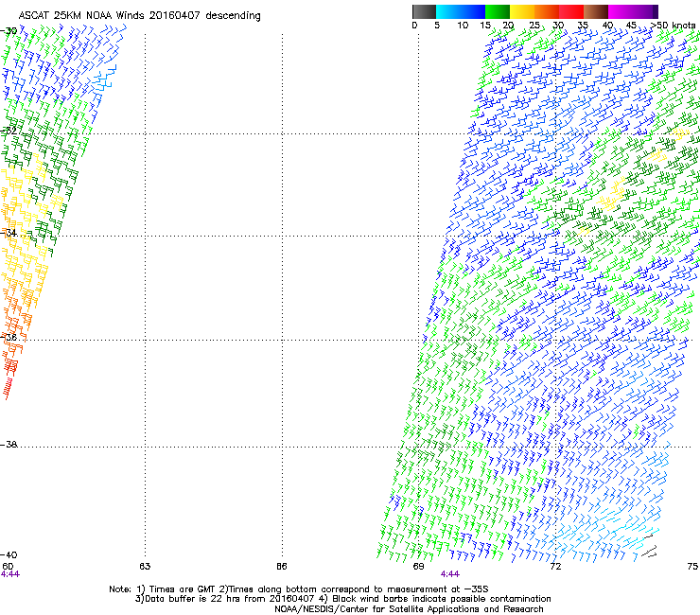Select the magenta-purple 40–50 knots legend swatch
The width and height of the screenshot is (700, 615).
click(x=633, y=11)
